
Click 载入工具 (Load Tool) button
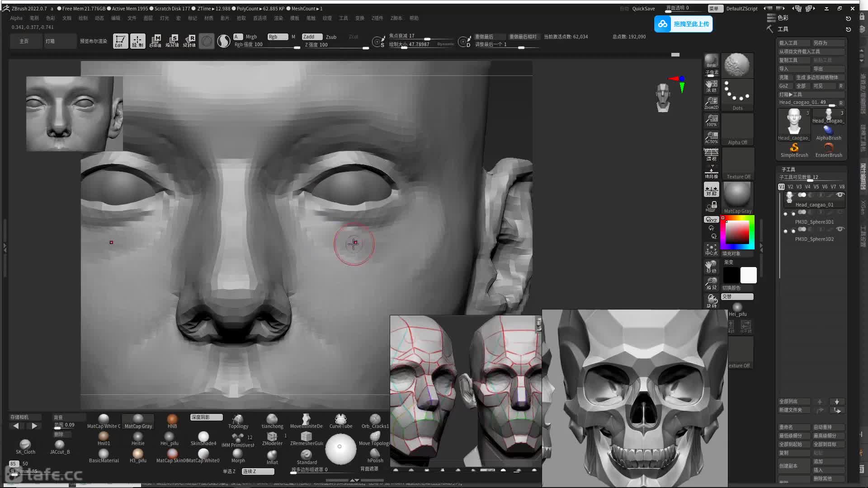tap(794, 43)
